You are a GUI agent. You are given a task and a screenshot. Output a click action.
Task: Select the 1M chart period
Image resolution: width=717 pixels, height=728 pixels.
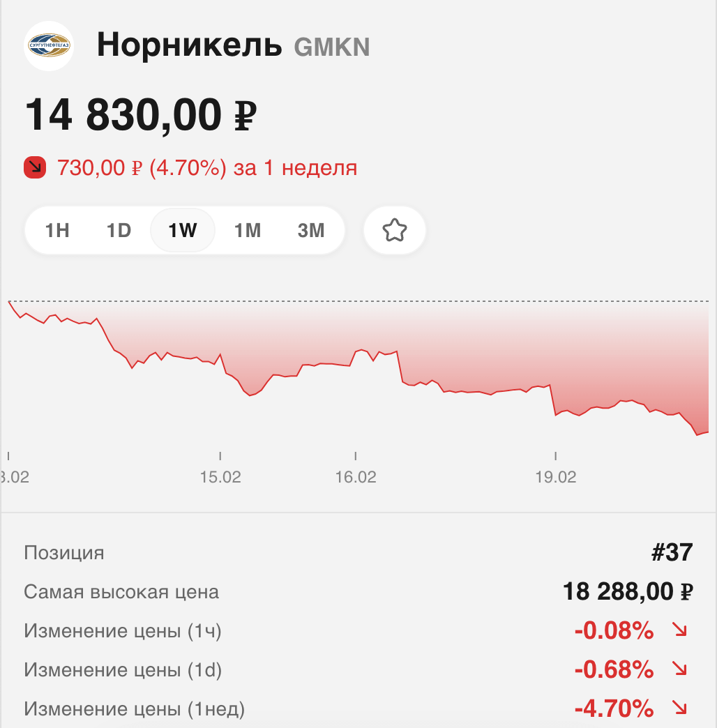247,229
